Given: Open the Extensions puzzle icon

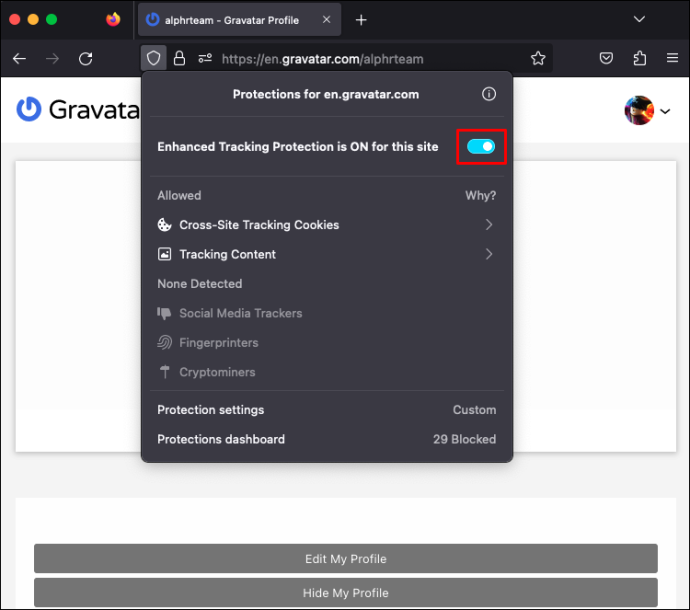Looking at the screenshot, I should [639, 58].
